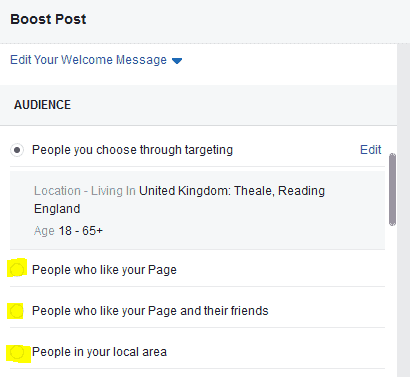Click the Boost Post dialog title
410x377 pixels.
[48, 19]
